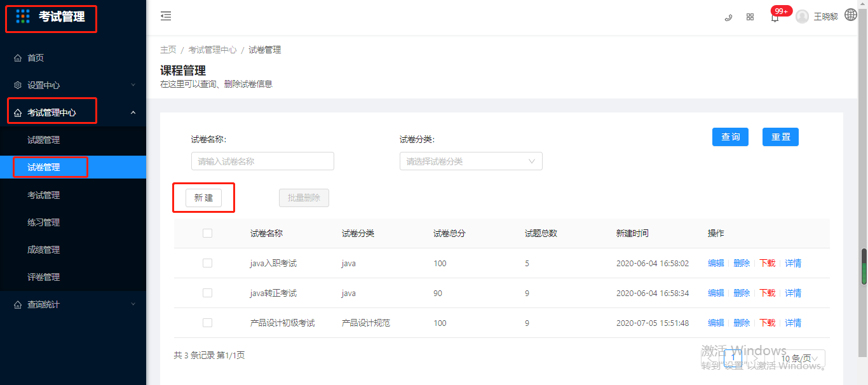The width and height of the screenshot is (868, 385).
Task: Collapse the sidebar with the menu-fold icon
Action: tap(166, 16)
